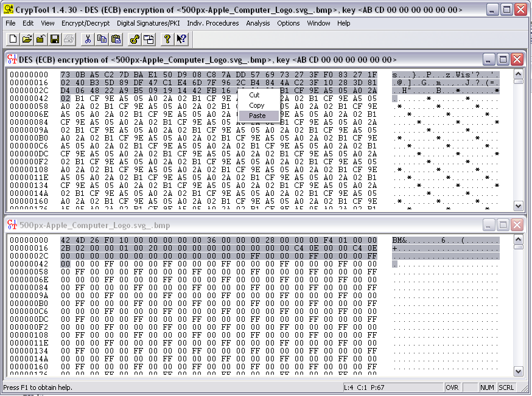532x396 pixels.
Task: Click the yellow Help question mark icon
Action: point(167,39)
